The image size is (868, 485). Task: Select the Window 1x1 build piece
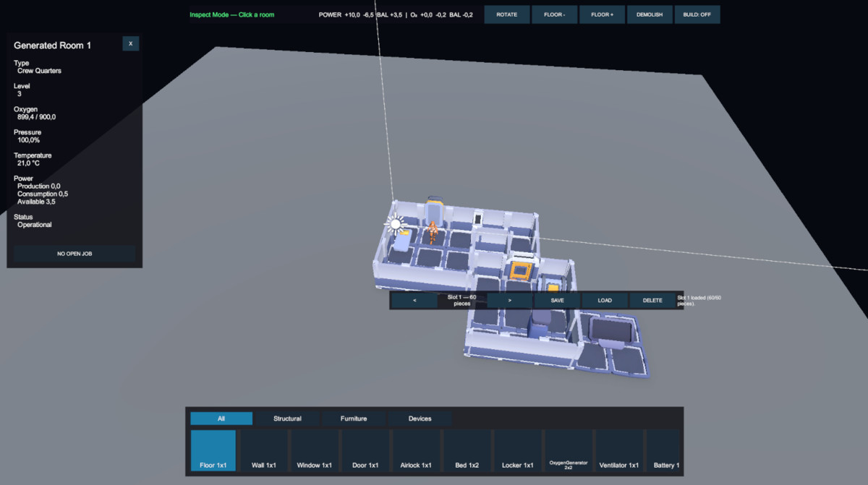314,450
